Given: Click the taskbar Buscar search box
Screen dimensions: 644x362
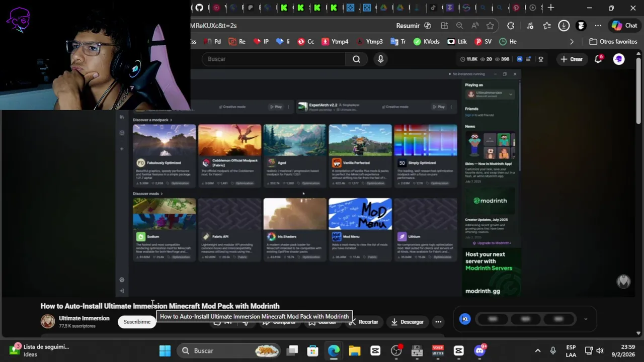Looking at the screenshot, I should pos(229,351).
